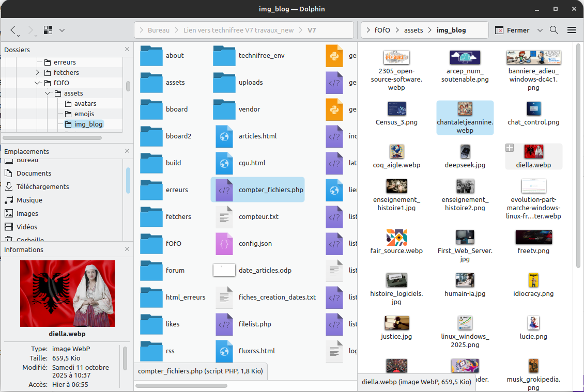Open the search tool magnifier icon
The height and width of the screenshot is (392, 584).
click(x=554, y=30)
